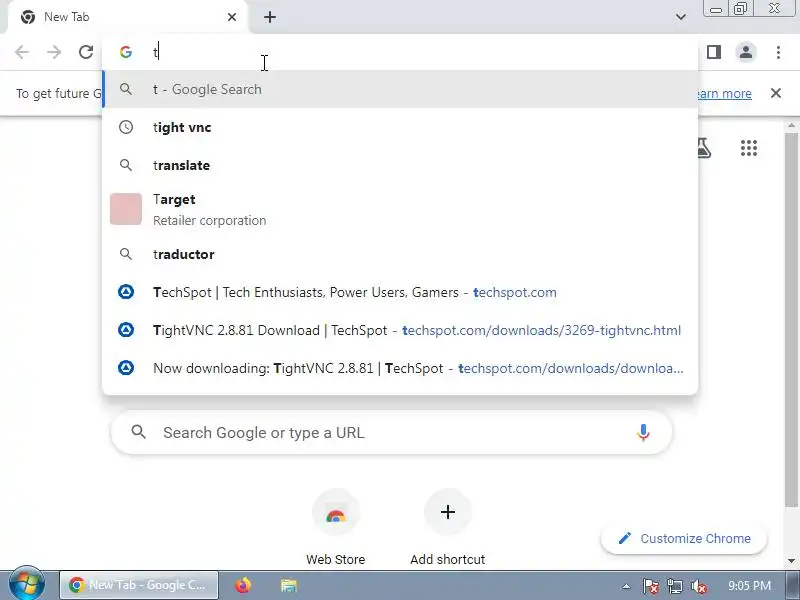
Task: Click the Target thumbnail image
Action: [x=126, y=209]
